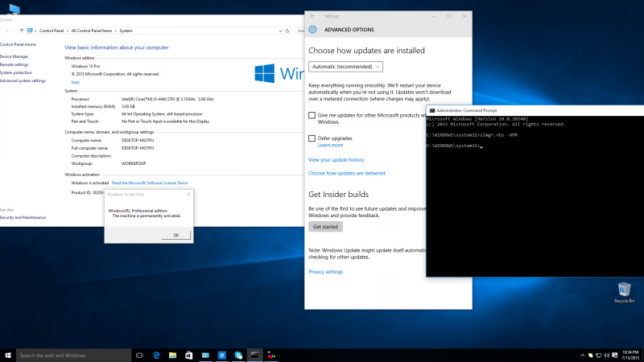Click Learn more under Defer upgrades
The height and width of the screenshot is (362, 644).
[x=330, y=146]
